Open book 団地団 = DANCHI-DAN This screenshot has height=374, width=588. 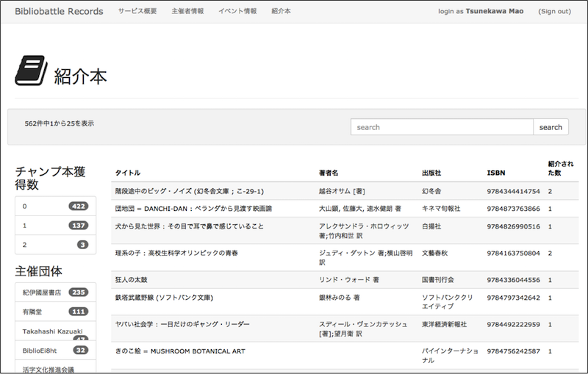click(x=193, y=209)
